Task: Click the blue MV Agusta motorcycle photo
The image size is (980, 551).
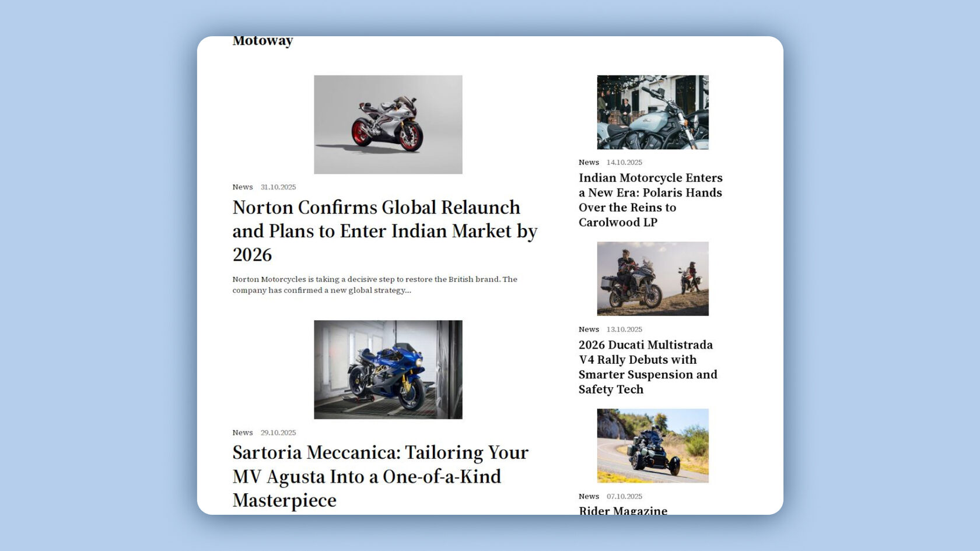Action: [x=388, y=370]
